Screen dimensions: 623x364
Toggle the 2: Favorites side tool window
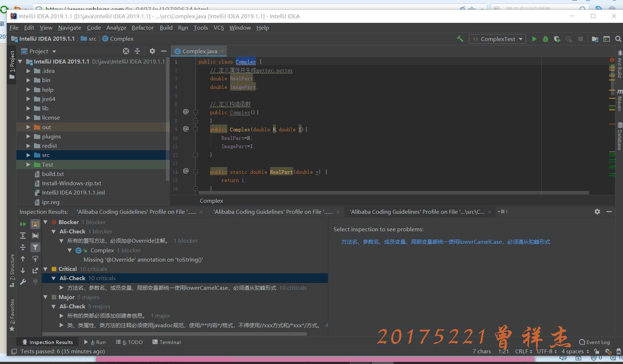(12, 315)
